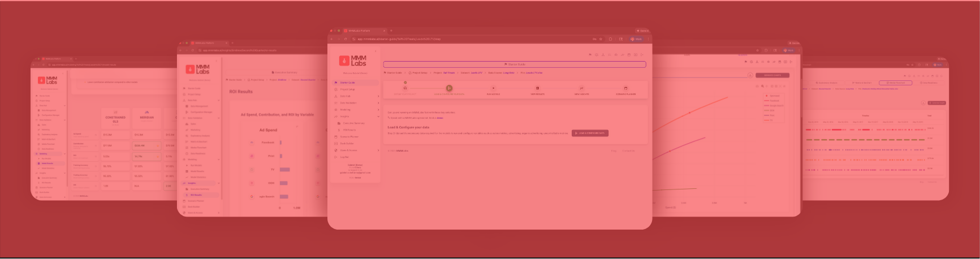Image resolution: width=980 pixels, height=259 pixels.
Task: Select ROI Results in the ROI window sidebar
Action: click(x=196, y=195)
